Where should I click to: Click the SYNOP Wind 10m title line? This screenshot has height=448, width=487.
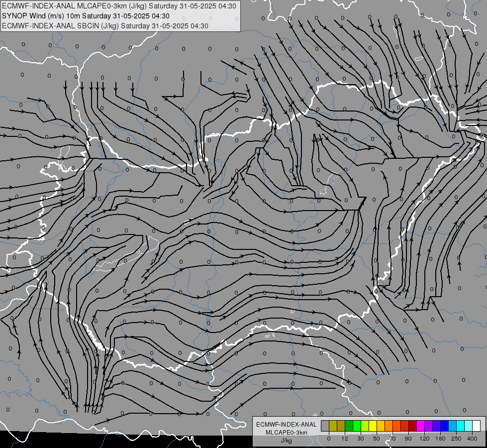86,16
